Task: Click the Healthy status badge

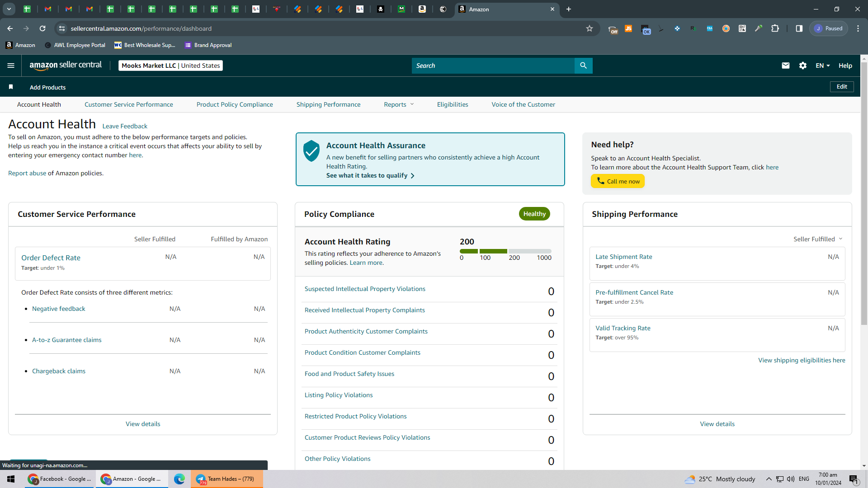Action: [534, 214]
